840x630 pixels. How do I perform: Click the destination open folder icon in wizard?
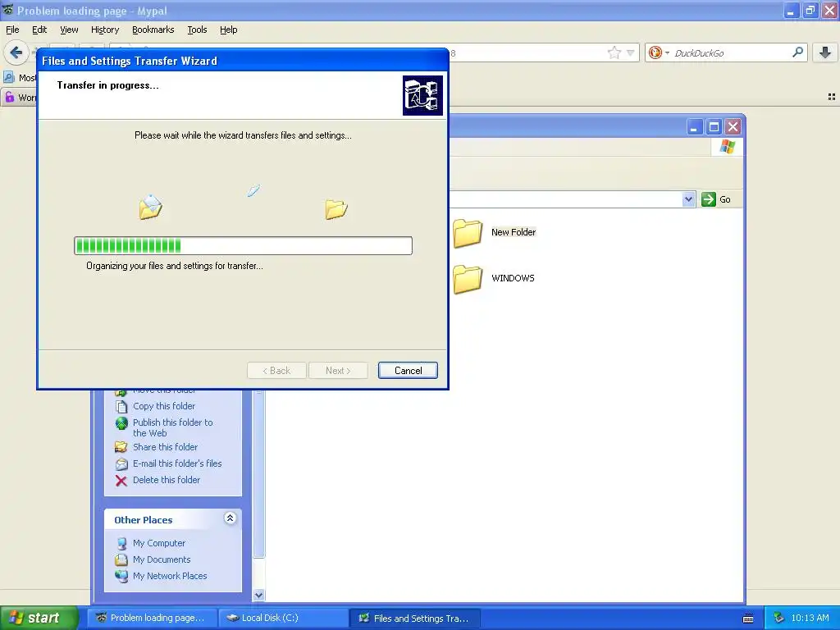pyautogui.click(x=336, y=209)
